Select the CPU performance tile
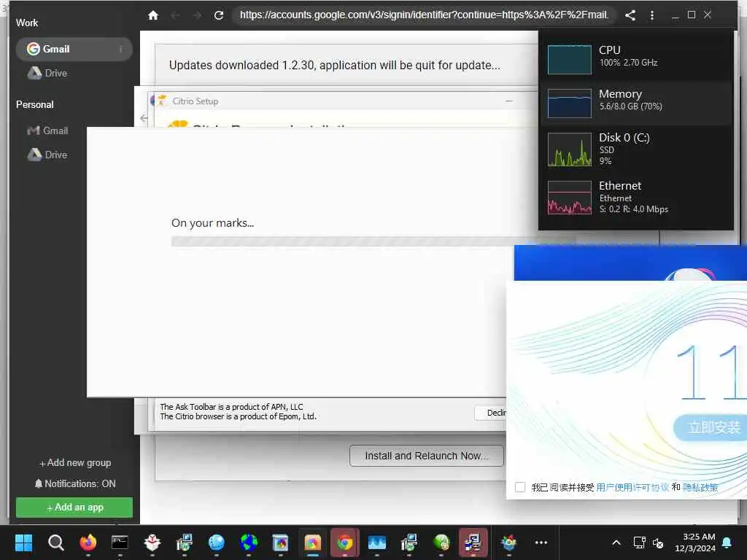The height and width of the screenshot is (560, 747). [636, 59]
